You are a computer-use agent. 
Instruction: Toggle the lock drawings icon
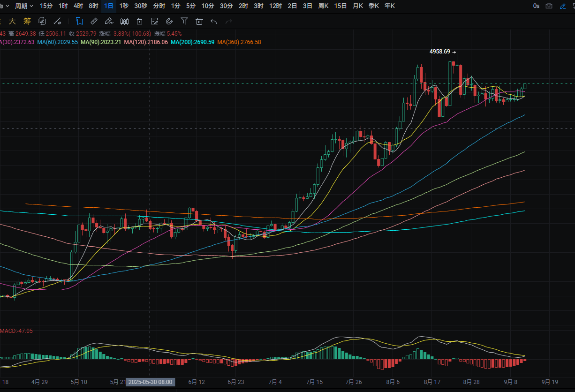139,21
